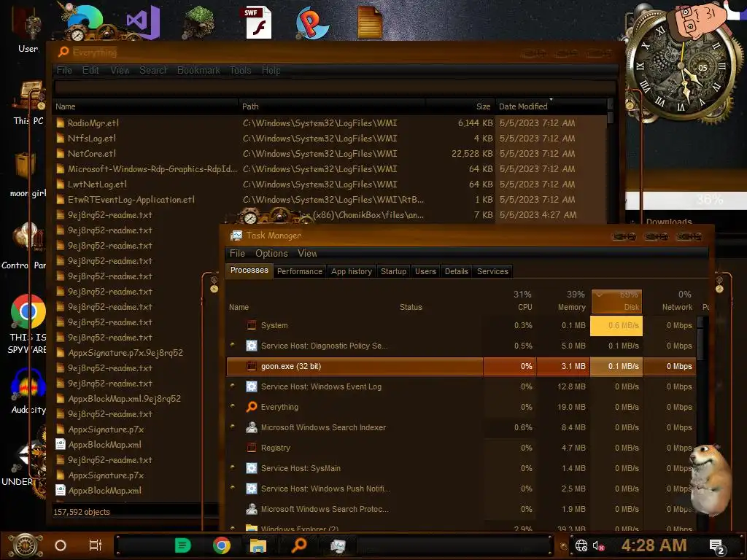This screenshot has height=560, width=747.
Task: Sort processes by Disk column
Action: click(x=616, y=301)
